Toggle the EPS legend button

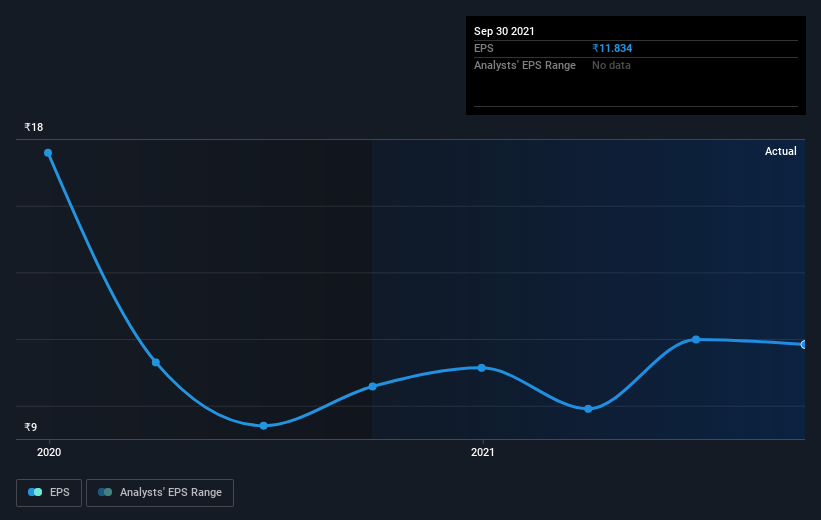point(49,492)
